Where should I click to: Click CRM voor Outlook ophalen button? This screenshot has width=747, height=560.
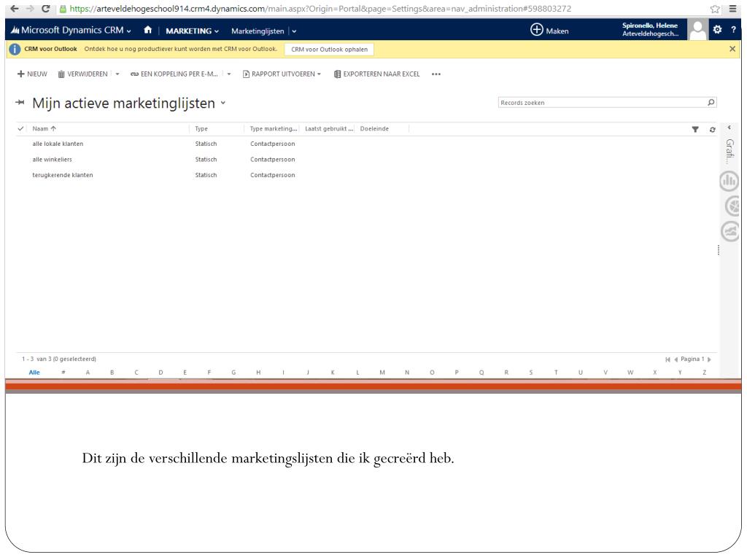point(328,49)
